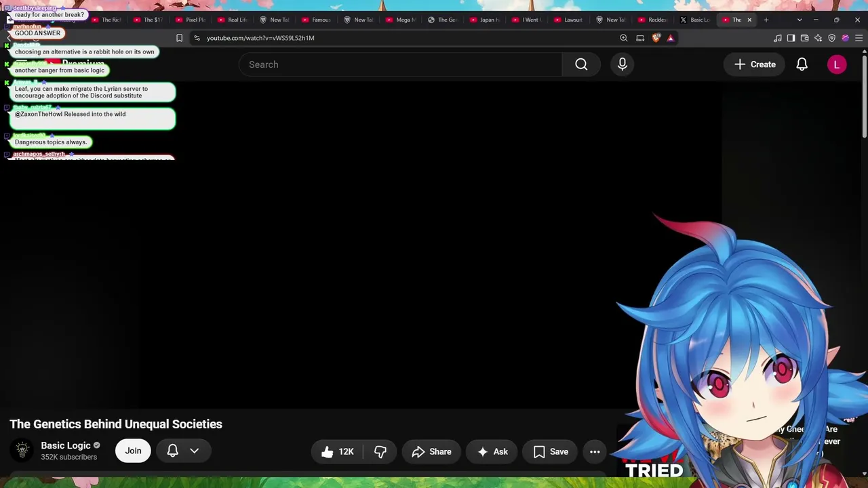868x488 pixels.
Task: Open the Brave Wallet icon
Action: tap(805, 38)
